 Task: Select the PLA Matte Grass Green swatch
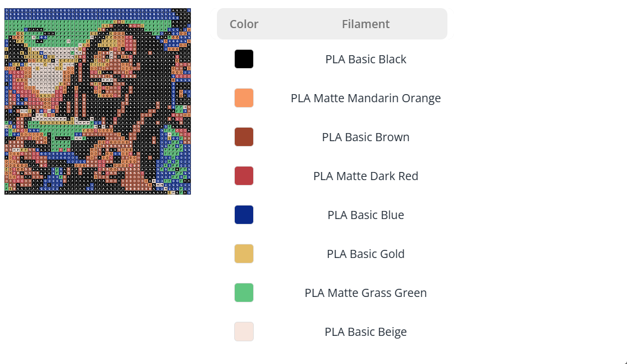(x=243, y=293)
